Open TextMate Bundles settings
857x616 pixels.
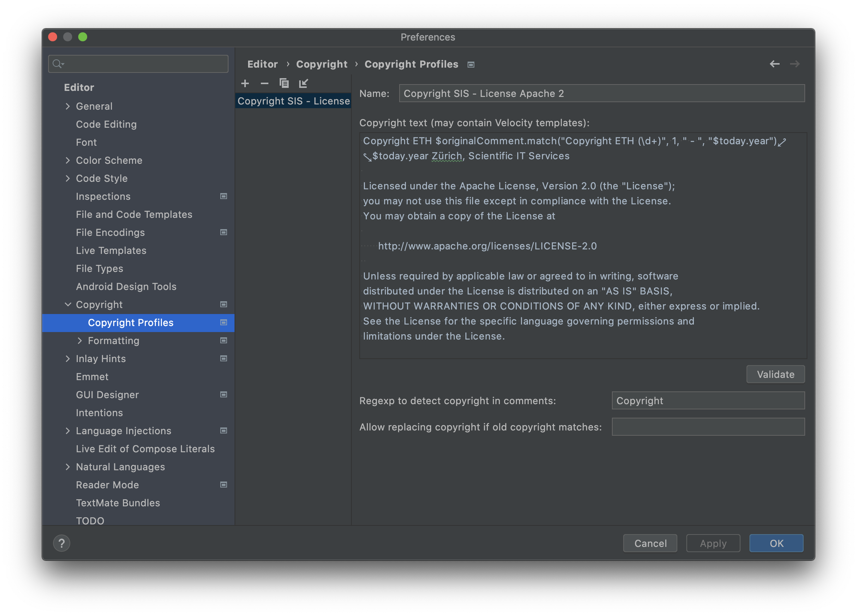118,503
